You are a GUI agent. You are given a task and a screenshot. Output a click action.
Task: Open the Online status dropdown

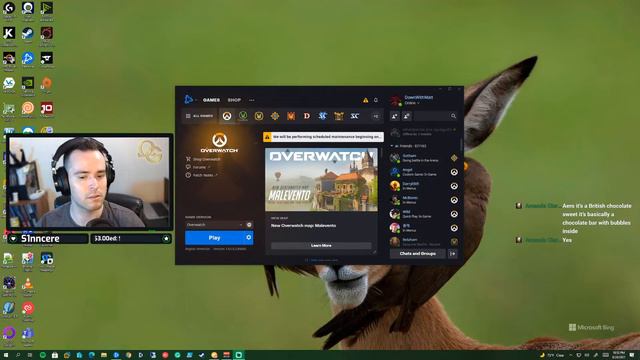click(x=412, y=103)
